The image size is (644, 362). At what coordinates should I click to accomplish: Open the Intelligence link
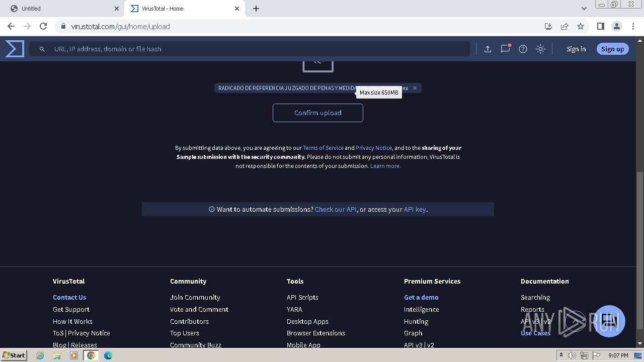(422, 309)
